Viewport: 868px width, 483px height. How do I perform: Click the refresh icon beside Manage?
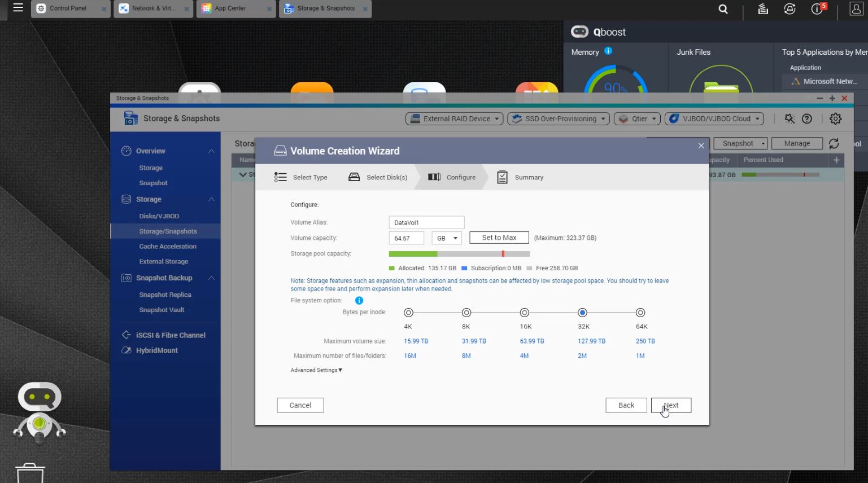coord(834,143)
